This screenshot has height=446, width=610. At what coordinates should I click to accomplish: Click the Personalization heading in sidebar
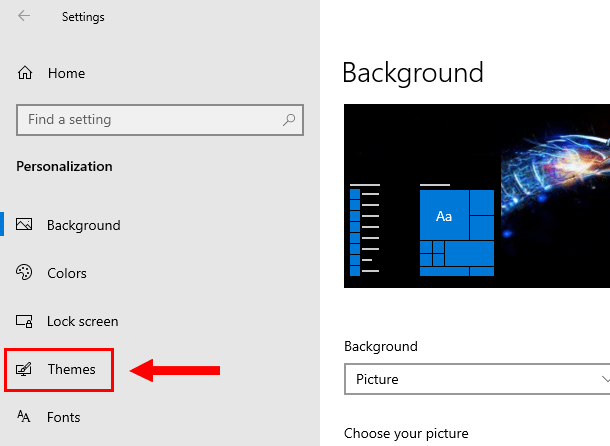64,166
